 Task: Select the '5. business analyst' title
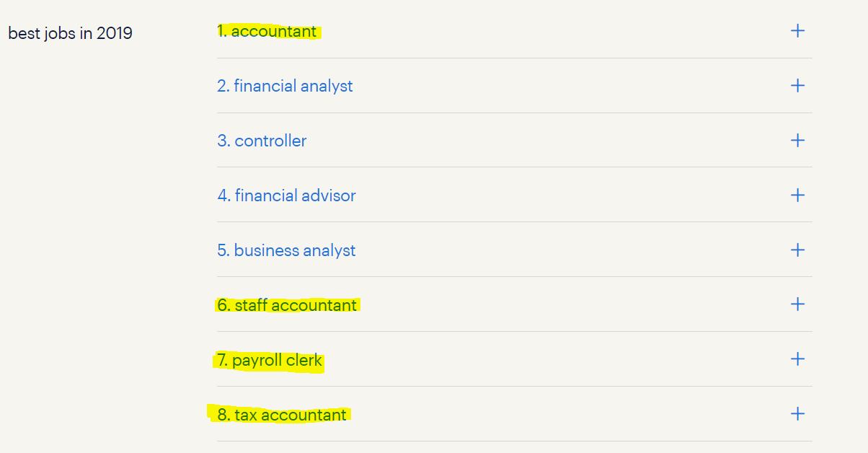pyautogui.click(x=287, y=251)
